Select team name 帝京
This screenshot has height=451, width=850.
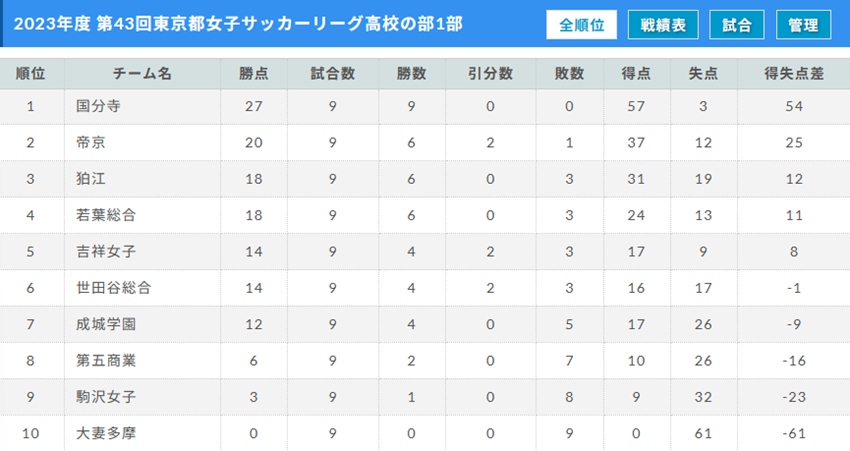coord(91,143)
